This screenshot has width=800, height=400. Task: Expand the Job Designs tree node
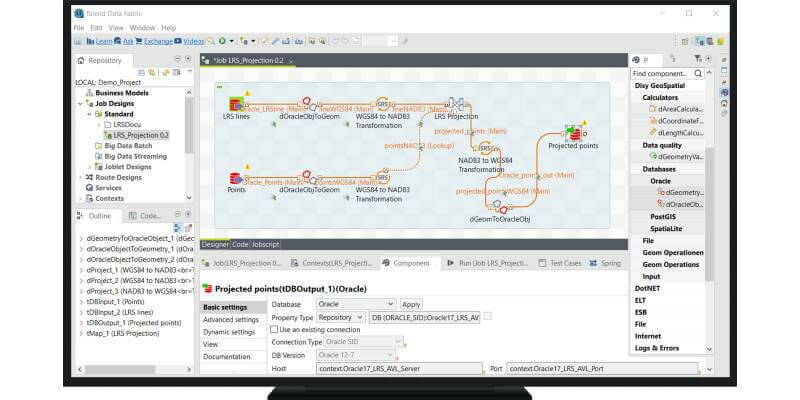pos(80,104)
